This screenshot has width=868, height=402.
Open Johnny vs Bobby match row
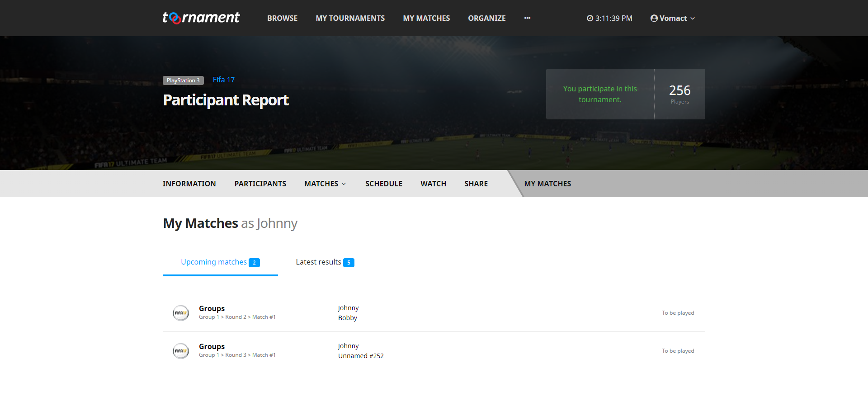point(434,313)
